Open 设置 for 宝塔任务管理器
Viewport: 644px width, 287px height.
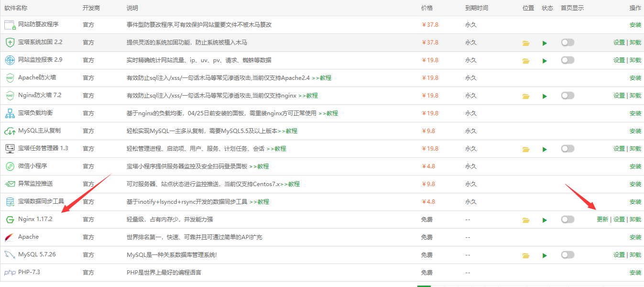coord(619,149)
